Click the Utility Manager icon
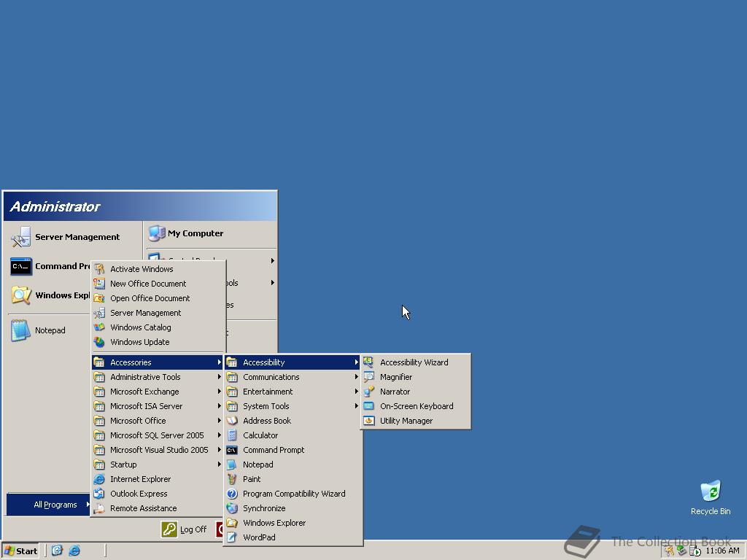 (368, 421)
